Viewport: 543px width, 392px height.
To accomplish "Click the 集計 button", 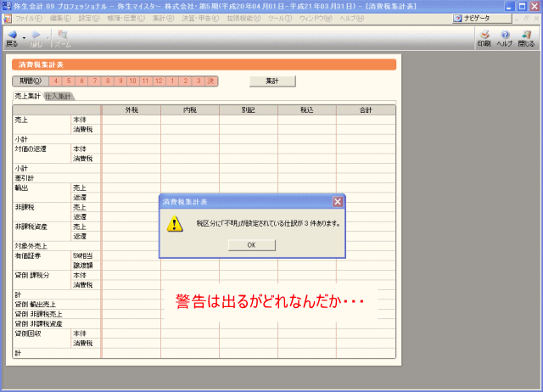I will pyautogui.click(x=272, y=81).
